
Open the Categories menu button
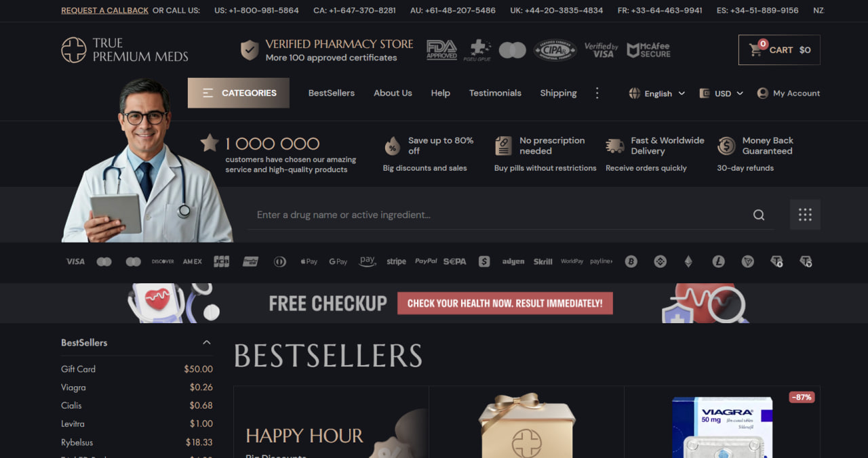(x=239, y=93)
